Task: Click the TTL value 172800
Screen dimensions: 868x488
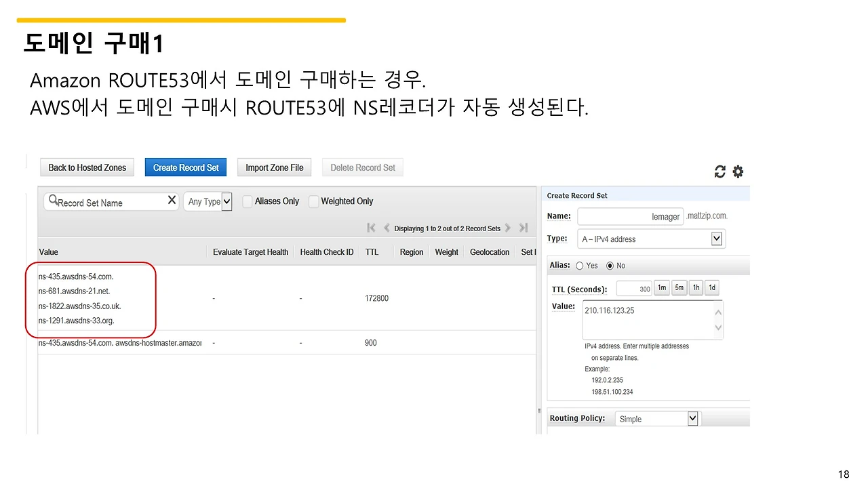Action: click(377, 298)
